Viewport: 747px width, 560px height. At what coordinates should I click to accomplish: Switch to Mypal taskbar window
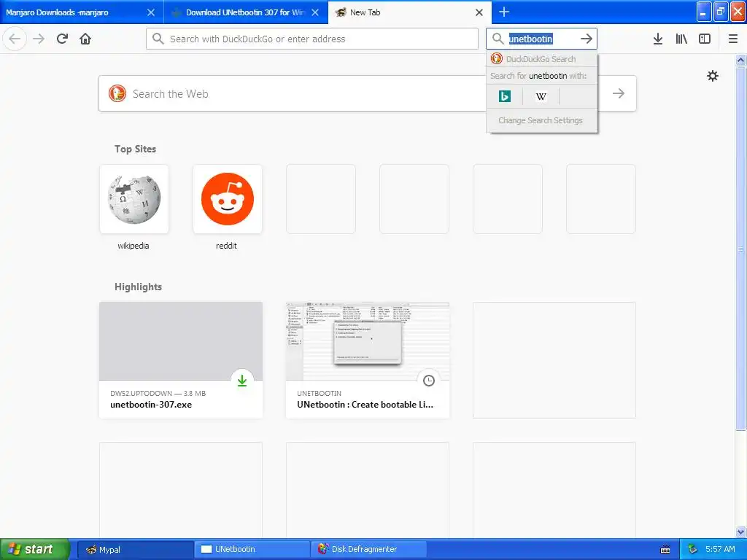click(135, 550)
